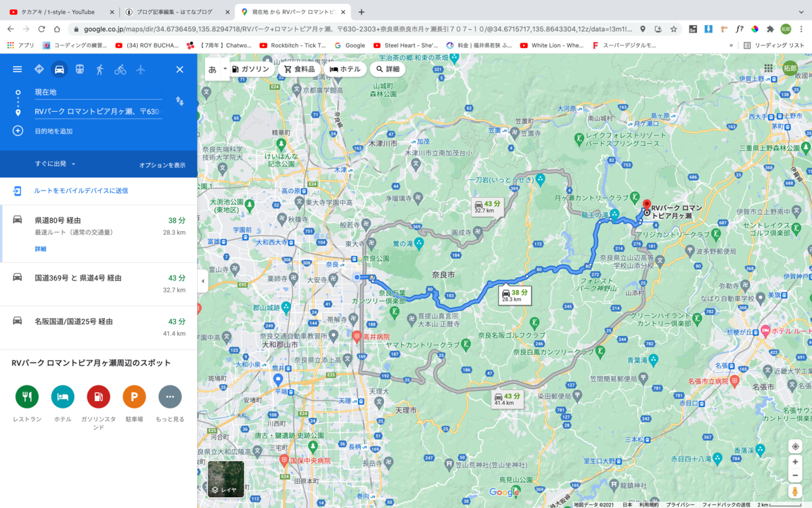
Task: Open Chrome three-dot menu
Action: point(802,29)
